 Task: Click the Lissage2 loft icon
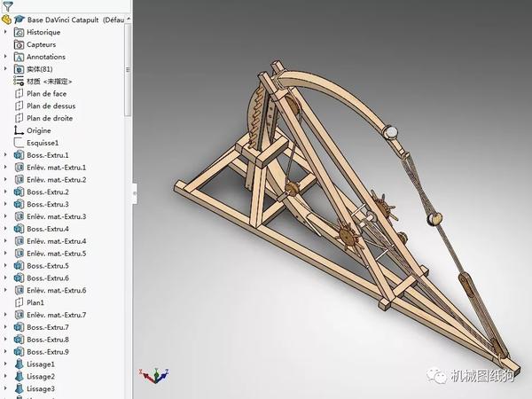click(x=20, y=376)
